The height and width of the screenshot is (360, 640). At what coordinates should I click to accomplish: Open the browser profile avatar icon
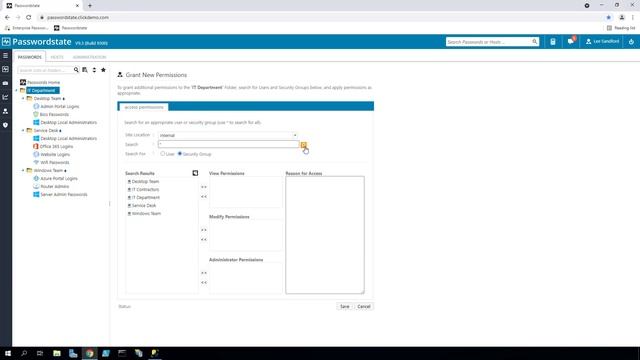pyautogui.click(x=622, y=18)
